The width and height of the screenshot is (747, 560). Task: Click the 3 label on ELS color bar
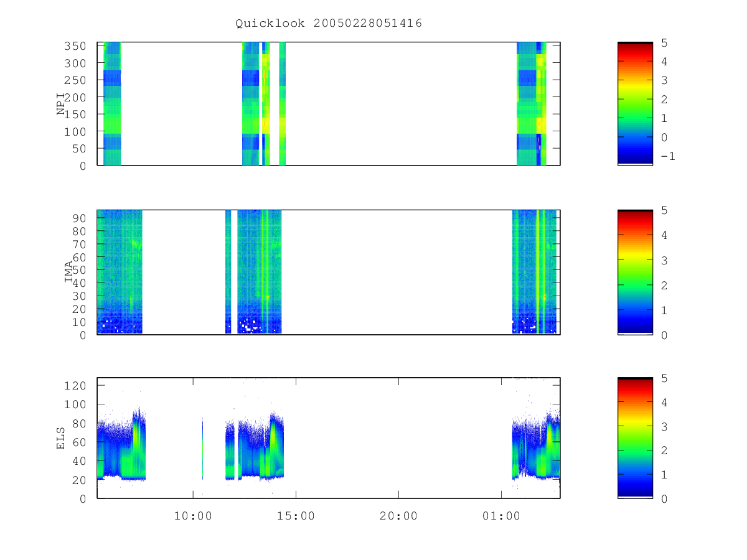click(665, 426)
